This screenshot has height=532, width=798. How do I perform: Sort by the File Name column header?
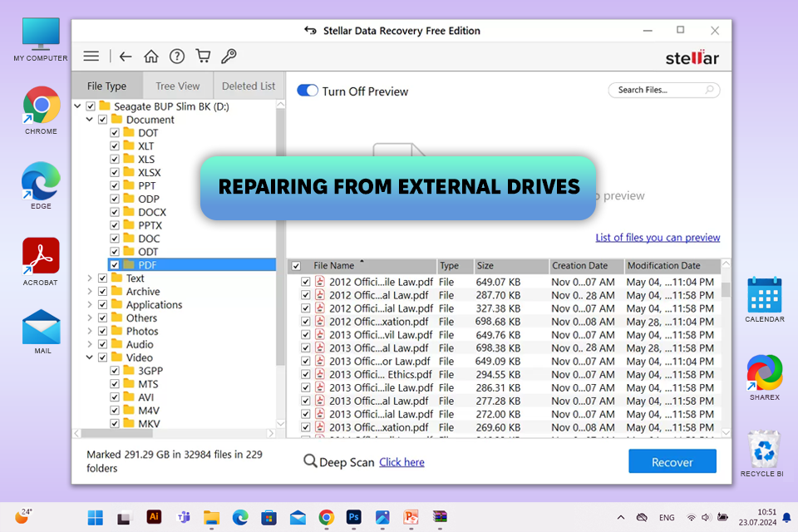(x=371, y=266)
